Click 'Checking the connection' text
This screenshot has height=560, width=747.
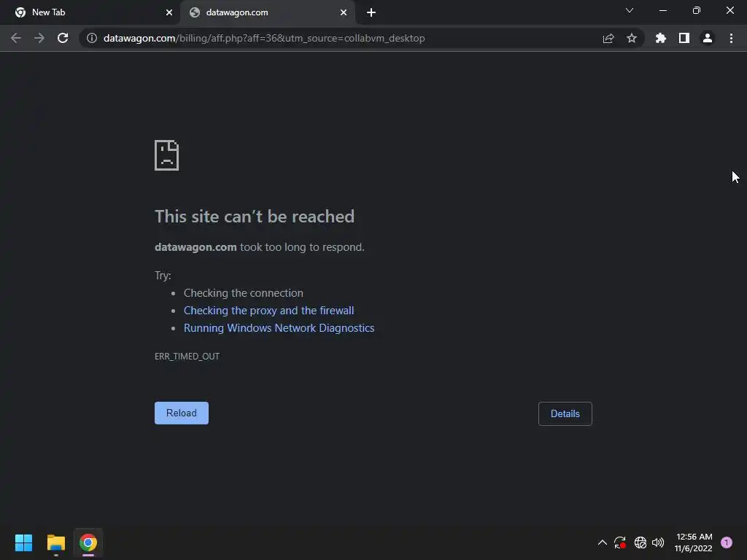coord(244,293)
